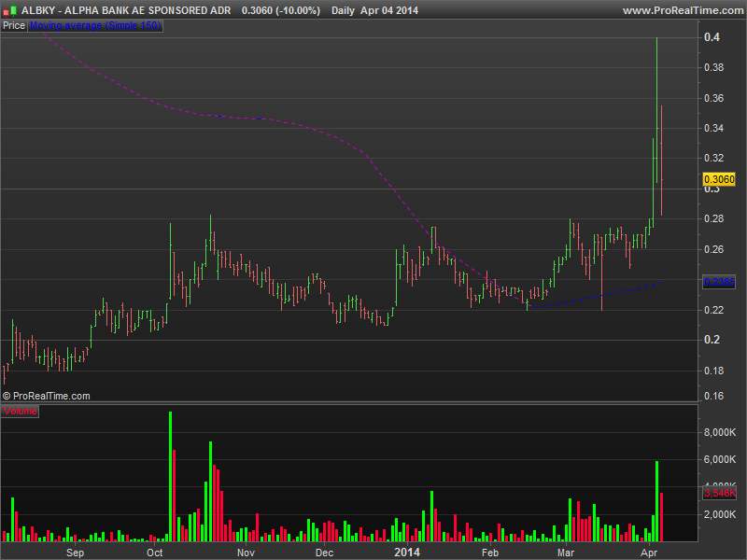Screen dimensions: 747x560
Task: Click the Mar label on time axis
Action: [x=566, y=553]
